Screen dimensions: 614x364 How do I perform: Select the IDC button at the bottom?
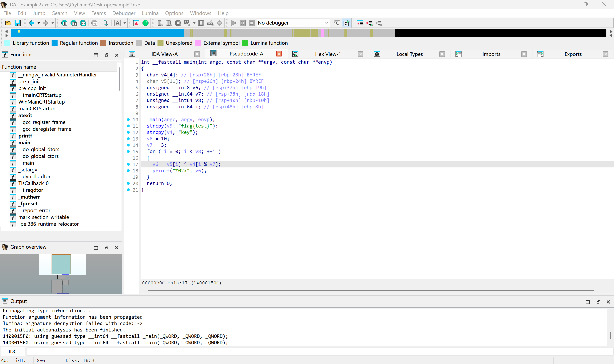tap(13, 351)
